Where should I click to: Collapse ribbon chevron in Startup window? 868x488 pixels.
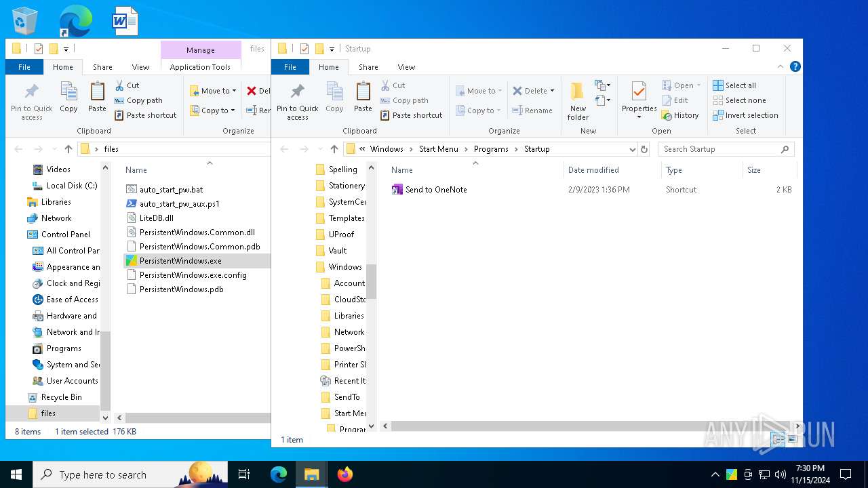click(780, 66)
